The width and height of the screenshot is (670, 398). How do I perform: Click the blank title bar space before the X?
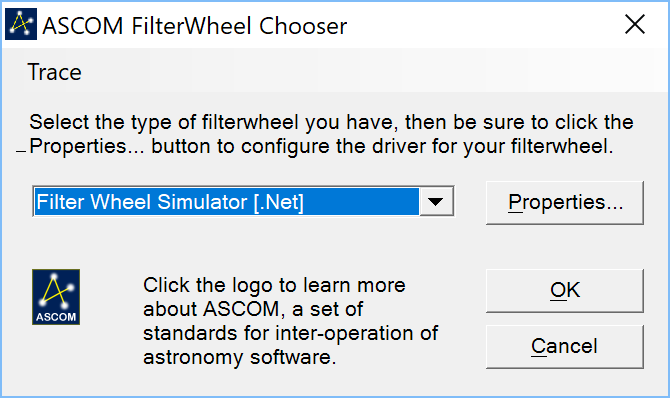pos(481,25)
